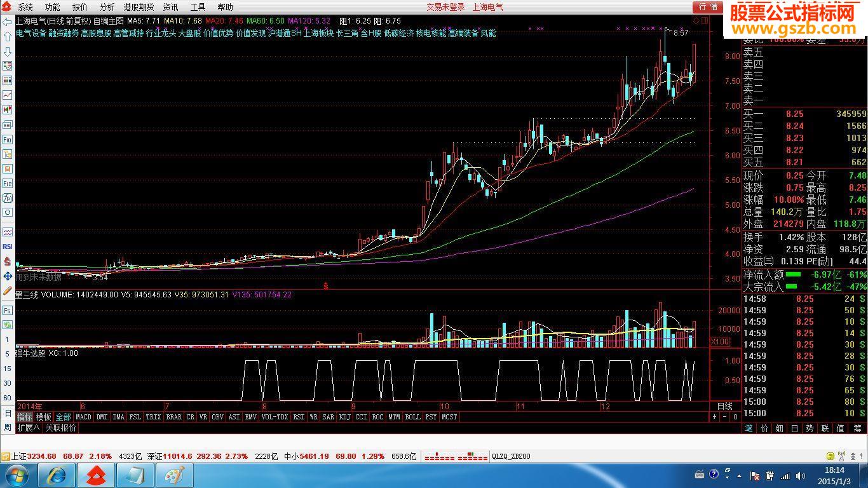Click the circle icon in left sidebar
868x488 pixels.
click(8, 212)
